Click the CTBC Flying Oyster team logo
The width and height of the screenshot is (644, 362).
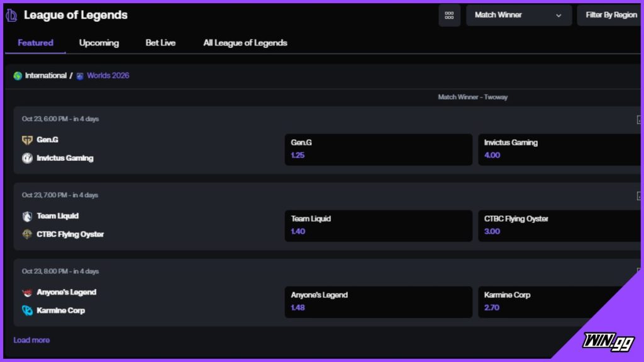coord(27,234)
